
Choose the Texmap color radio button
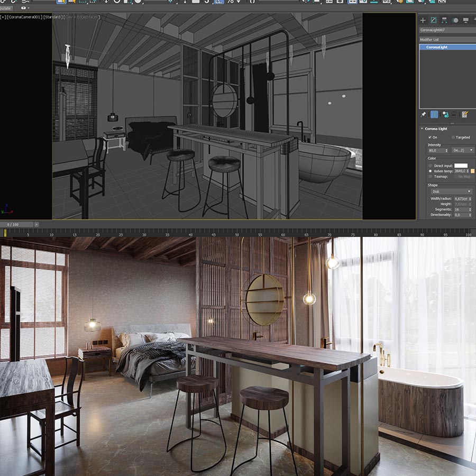(430, 176)
